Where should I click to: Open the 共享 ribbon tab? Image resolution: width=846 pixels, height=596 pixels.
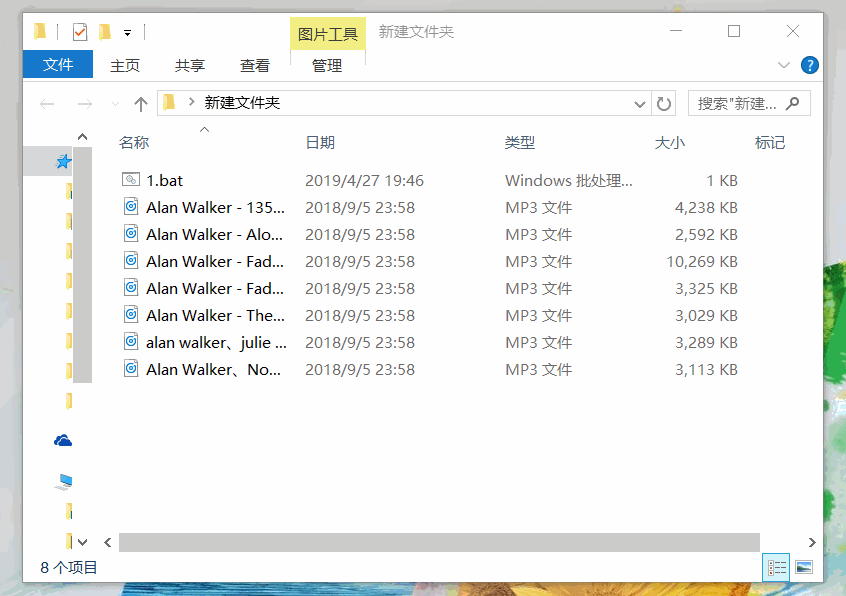pos(189,65)
